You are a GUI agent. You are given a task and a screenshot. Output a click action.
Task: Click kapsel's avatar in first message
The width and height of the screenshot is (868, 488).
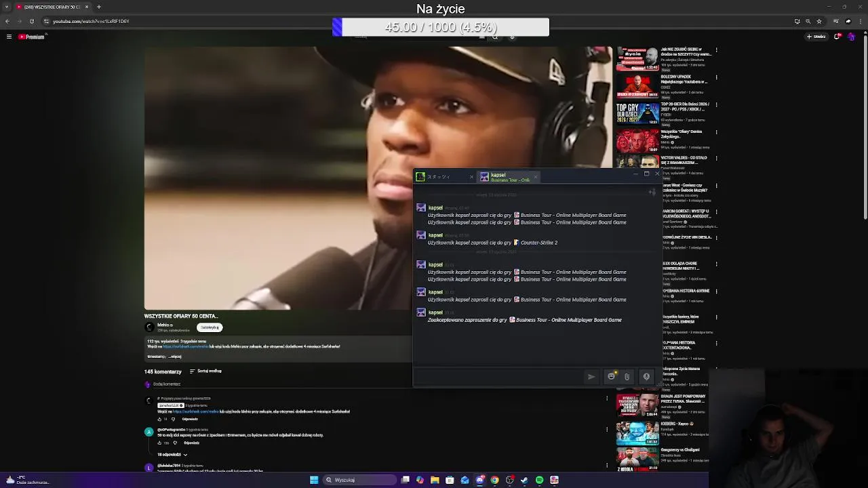coord(421,208)
